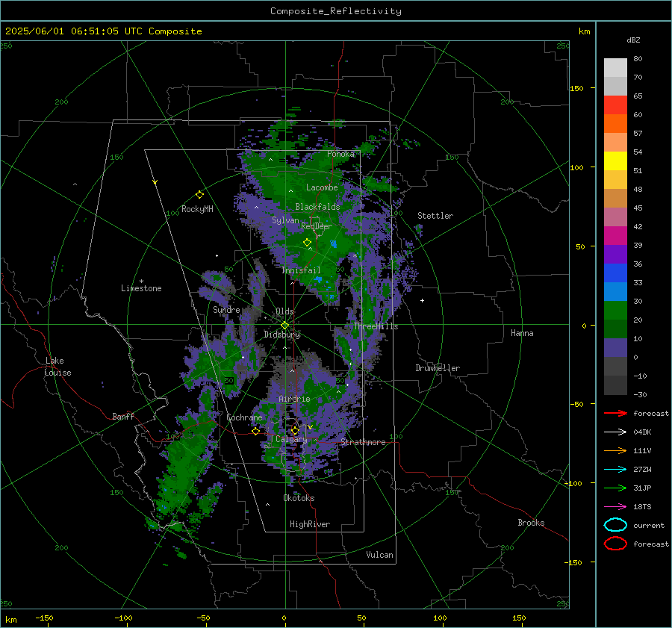Image resolution: width=672 pixels, height=628 pixels.
Task: Click the Airdrie city label
Action: point(294,399)
